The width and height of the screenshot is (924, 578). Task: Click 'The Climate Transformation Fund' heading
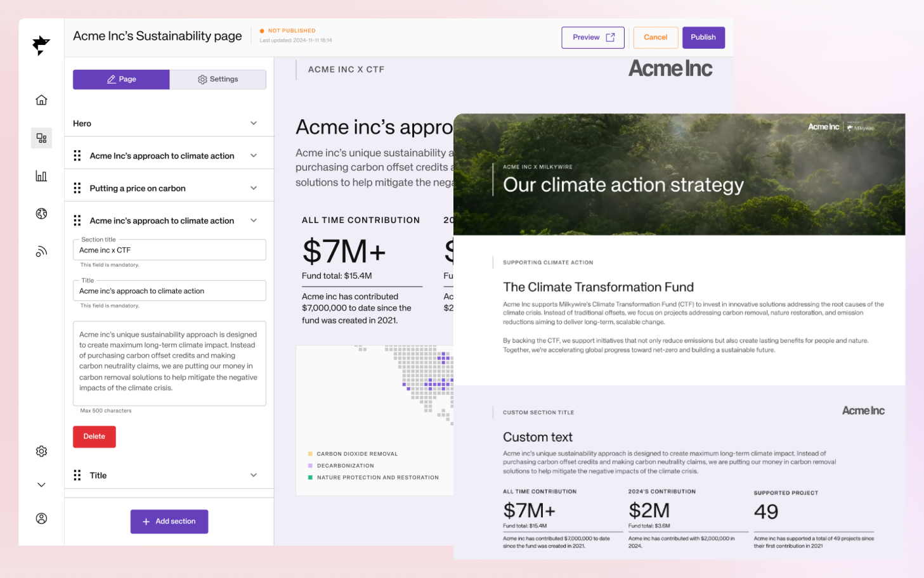click(599, 287)
